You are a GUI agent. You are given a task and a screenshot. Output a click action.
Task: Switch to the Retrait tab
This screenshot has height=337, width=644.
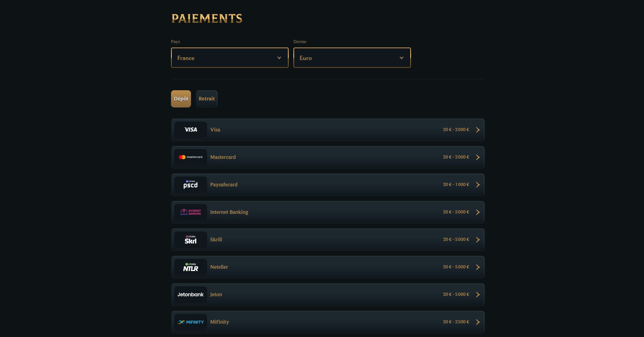tap(207, 99)
